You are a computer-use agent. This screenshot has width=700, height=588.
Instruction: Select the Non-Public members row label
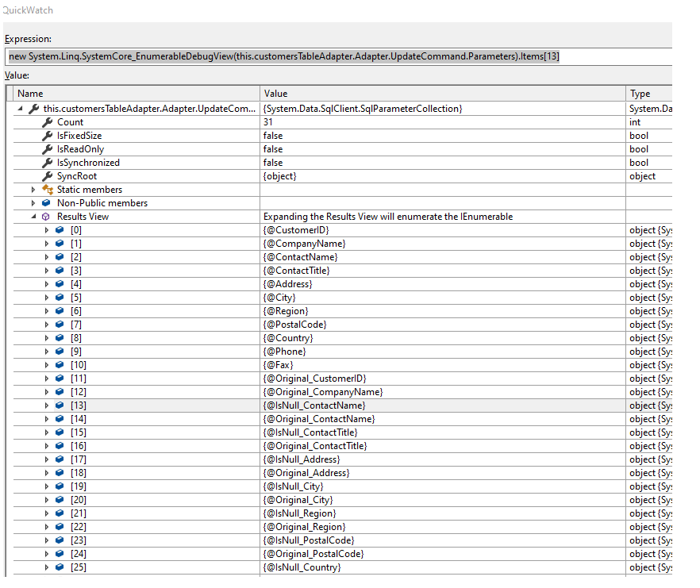click(102, 203)
